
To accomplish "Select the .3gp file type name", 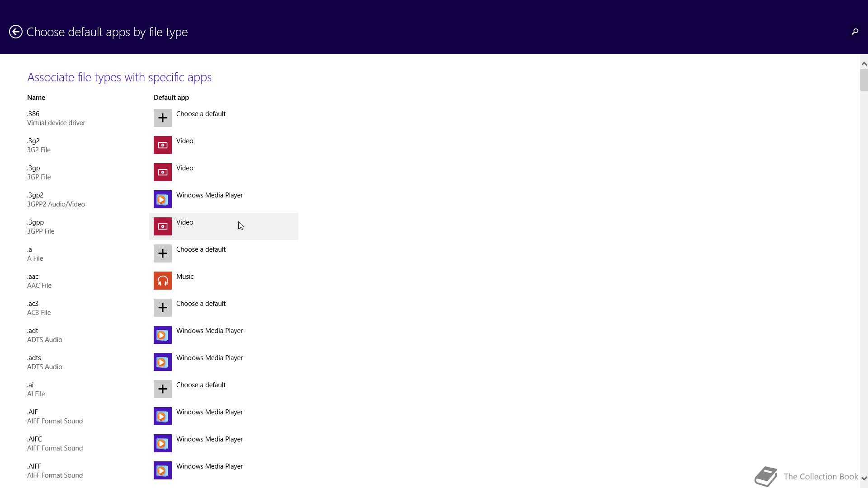I will 33,168.
